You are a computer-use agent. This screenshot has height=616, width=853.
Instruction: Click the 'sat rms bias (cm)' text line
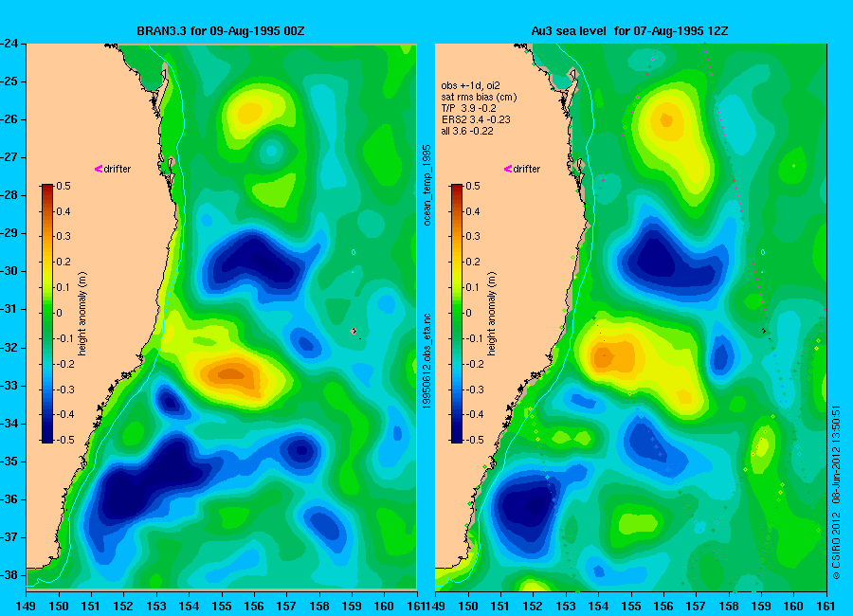479,97
